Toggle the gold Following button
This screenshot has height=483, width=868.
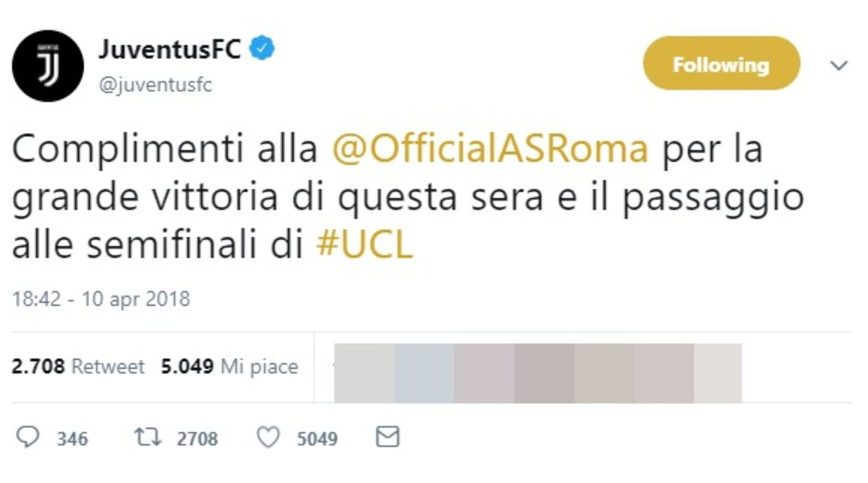[721, 63]
